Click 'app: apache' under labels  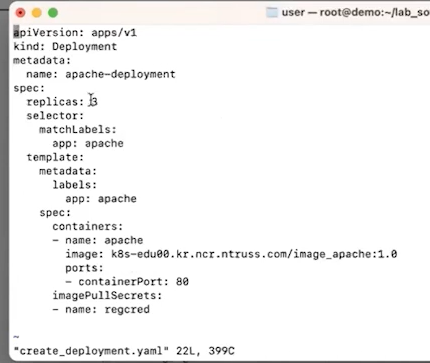coord(101,199)
